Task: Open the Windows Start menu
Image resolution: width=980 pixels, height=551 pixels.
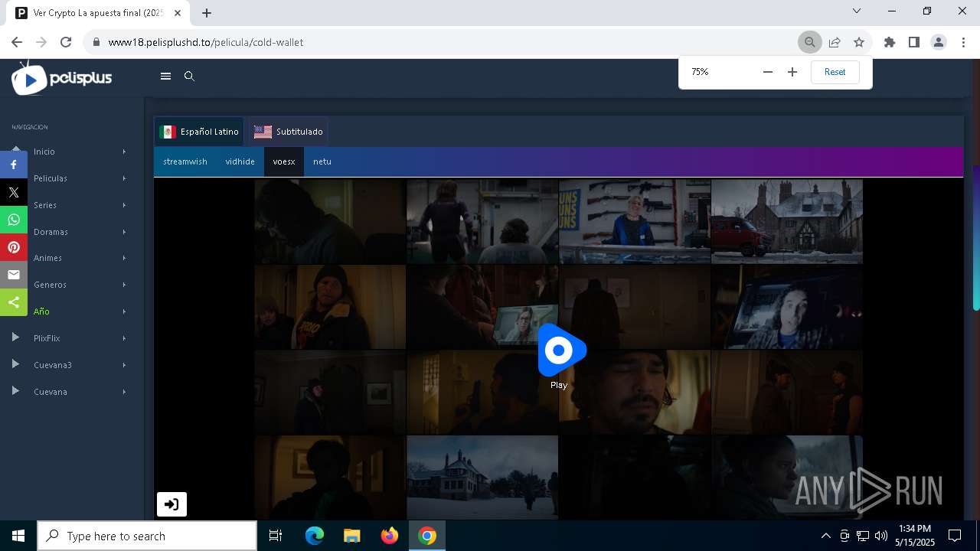Action: (18, 536)
